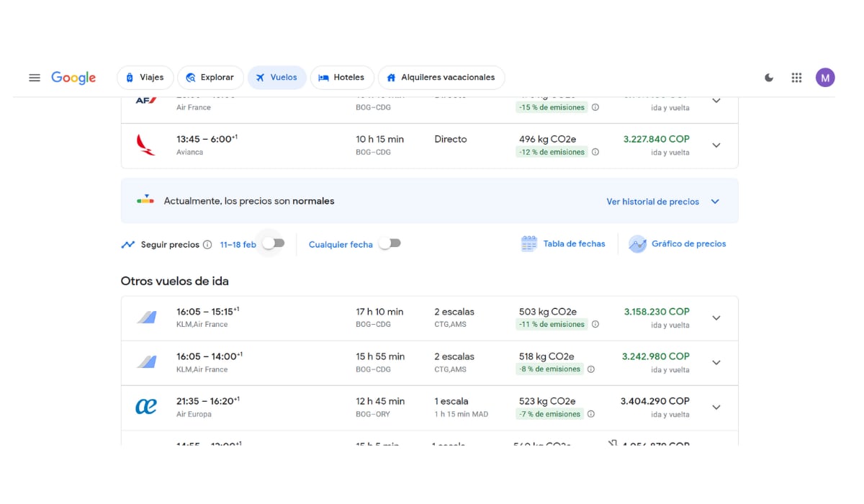Open the account avatar M
This screenshot has height=504, width=864.
(825, 78)
